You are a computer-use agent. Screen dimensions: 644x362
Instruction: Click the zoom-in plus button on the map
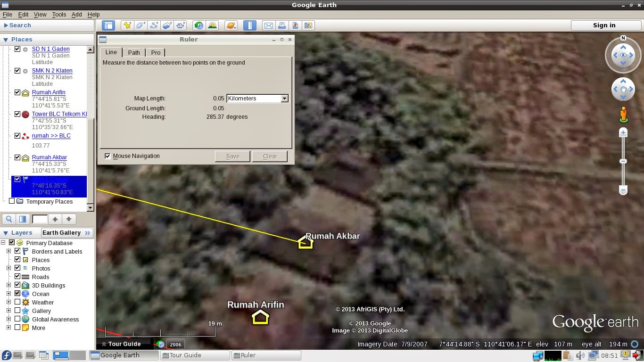[623, 133]
